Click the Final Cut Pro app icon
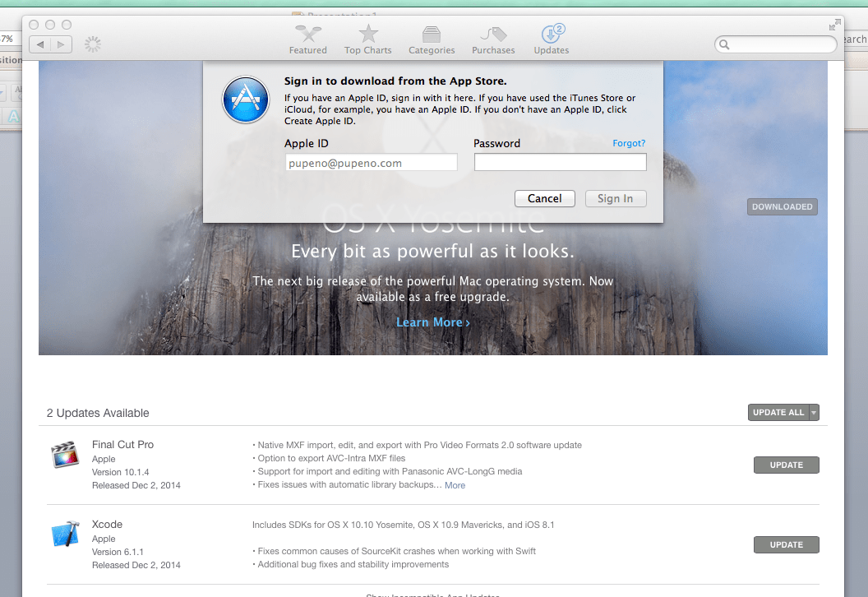 pyautogui.click(x=65, y=455)
